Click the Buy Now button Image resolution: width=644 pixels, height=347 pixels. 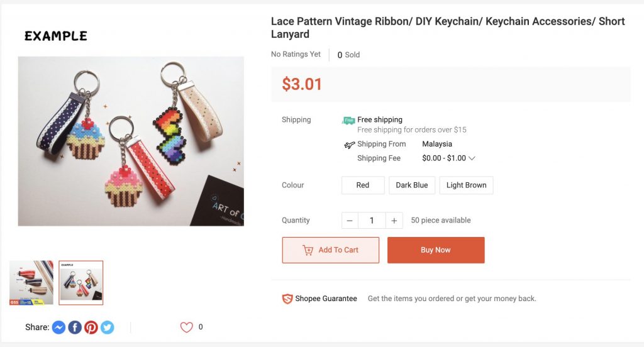[436, 250]
